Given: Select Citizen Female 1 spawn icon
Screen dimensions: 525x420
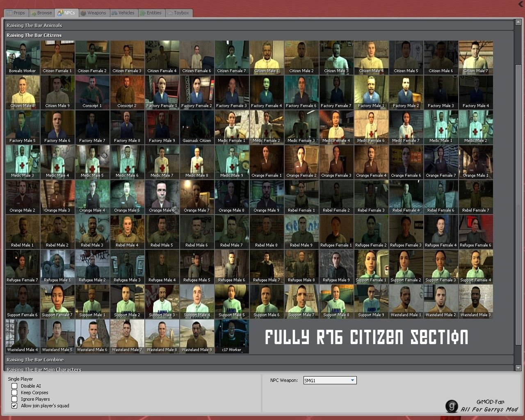Looking at the screenshot, I should (x=57, y=57).
